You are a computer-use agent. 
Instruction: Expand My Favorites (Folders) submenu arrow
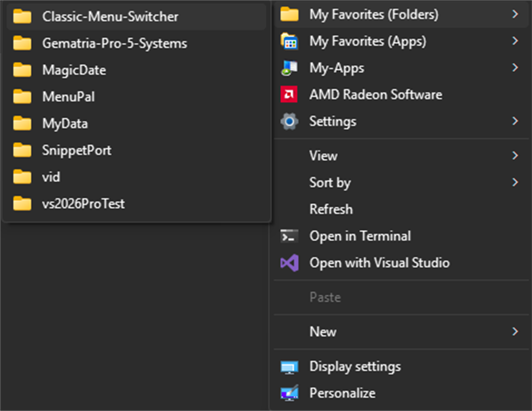[515, 14]
